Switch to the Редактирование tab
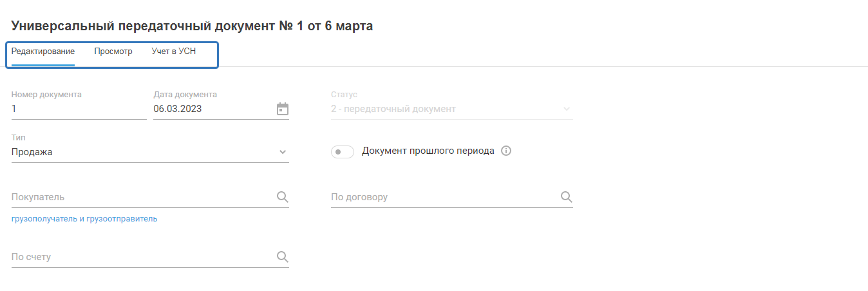This screenshot has width=868, height=291. 43,52
